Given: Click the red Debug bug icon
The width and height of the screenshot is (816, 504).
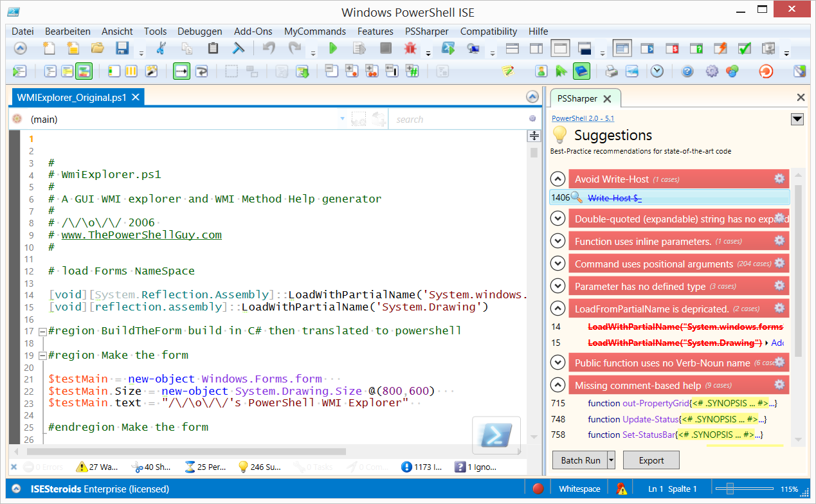Looking at the screenshot, I should pyautogui.click(x=410, y=48).
